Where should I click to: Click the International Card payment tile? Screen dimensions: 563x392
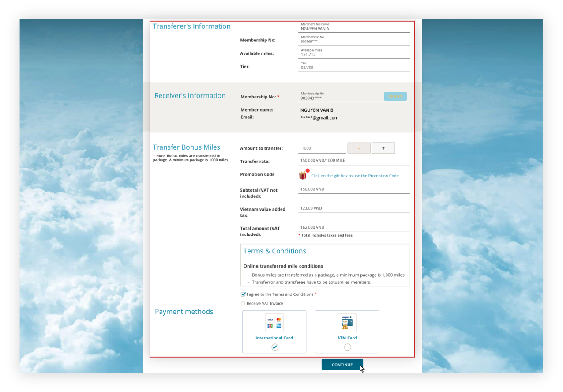(274, 332)
